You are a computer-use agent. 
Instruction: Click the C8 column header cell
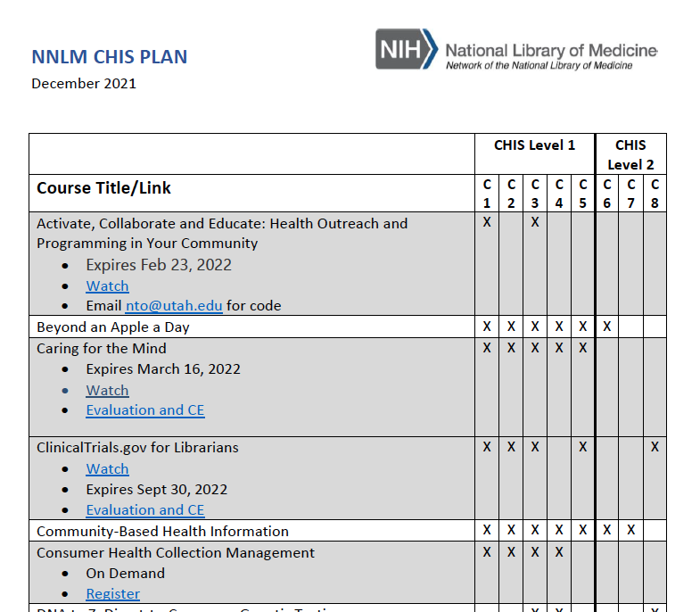click(655, 194)
